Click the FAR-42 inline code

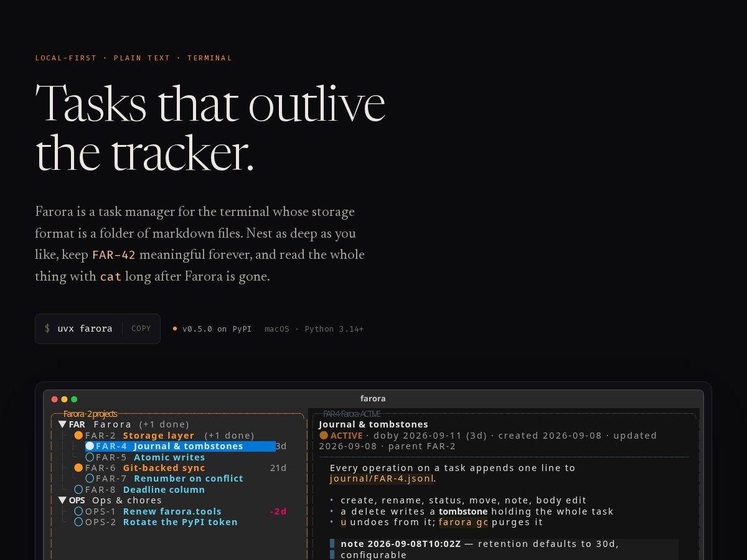pyautogui.click(x=113, y=254)
